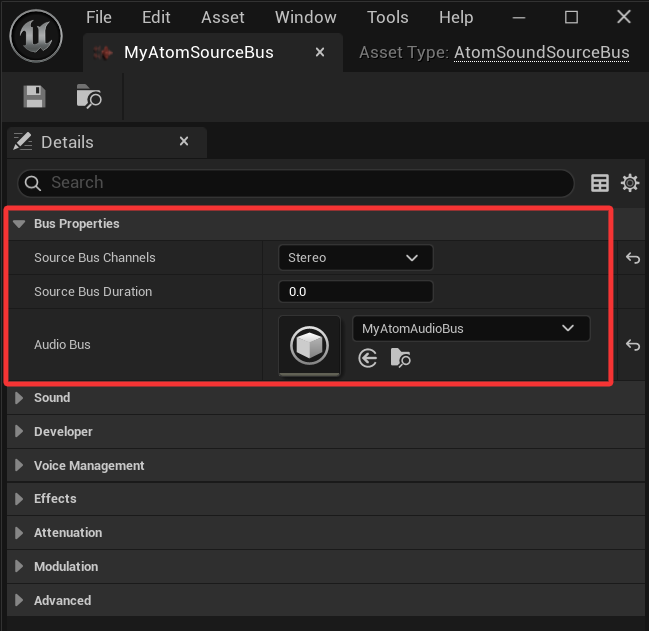Use selected asset arrow for Audio Bus
The height and width of the screenshot is (631, 649).
click(368, 358)
